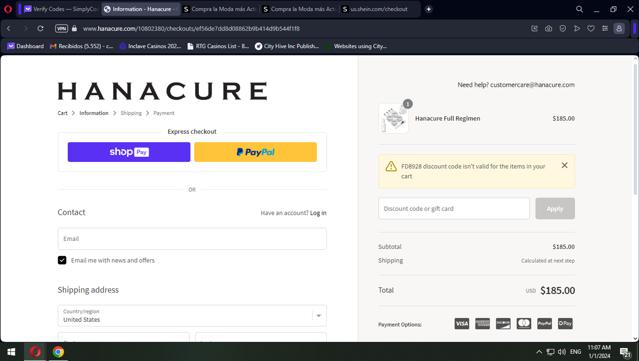Viewport: 639px width, 361px height.
Task: Click the American Express payment icon
Action: 483,324
